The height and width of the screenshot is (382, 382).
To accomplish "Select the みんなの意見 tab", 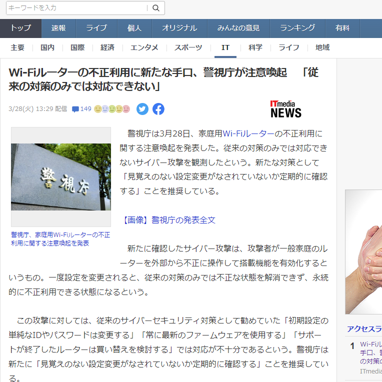I will tap(238, 28).
